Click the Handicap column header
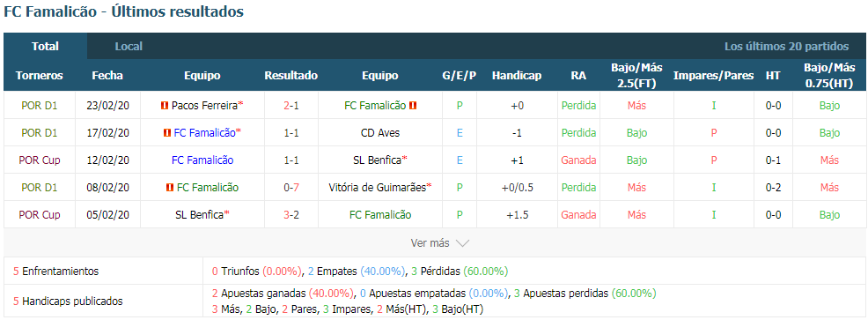 (x=517, y=76)
